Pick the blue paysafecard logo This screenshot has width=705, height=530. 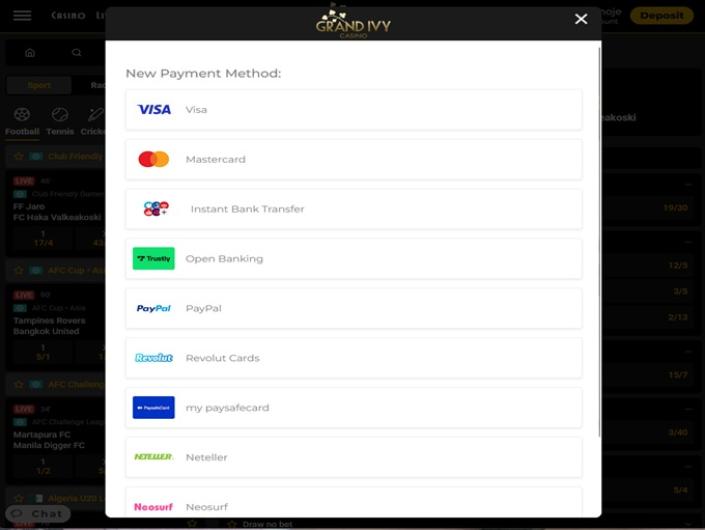point(154,407)
